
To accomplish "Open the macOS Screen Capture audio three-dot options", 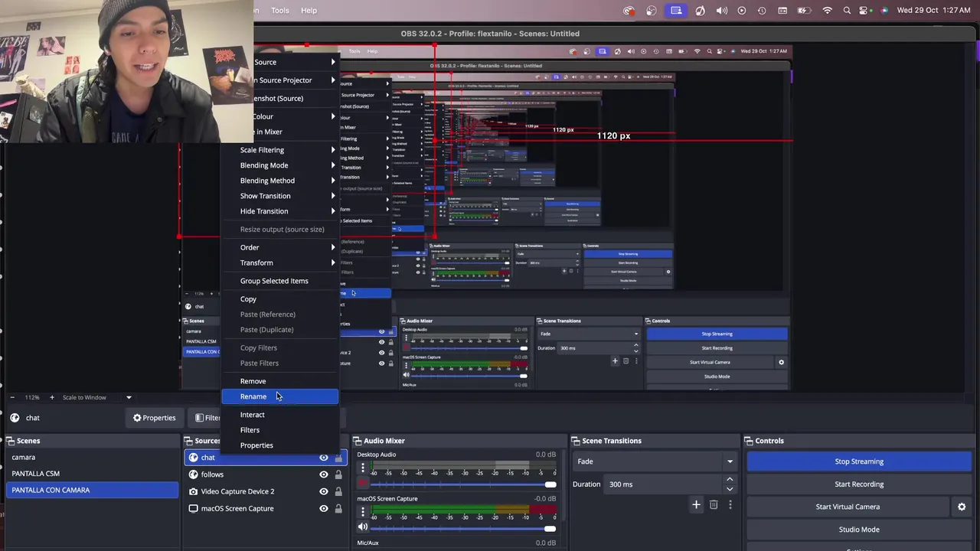I will (x=363, y=512).
